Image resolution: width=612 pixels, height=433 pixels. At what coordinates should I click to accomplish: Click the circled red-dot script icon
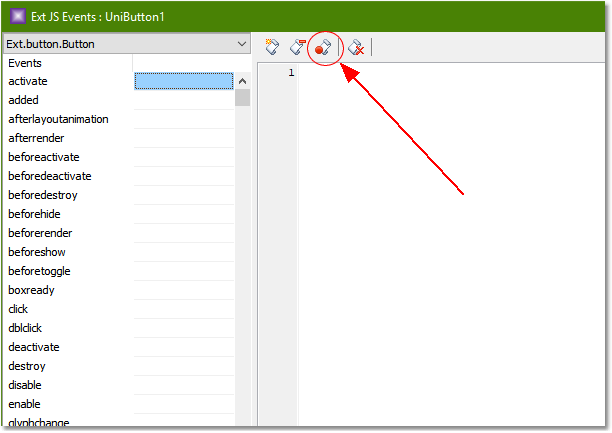point(323,46)
